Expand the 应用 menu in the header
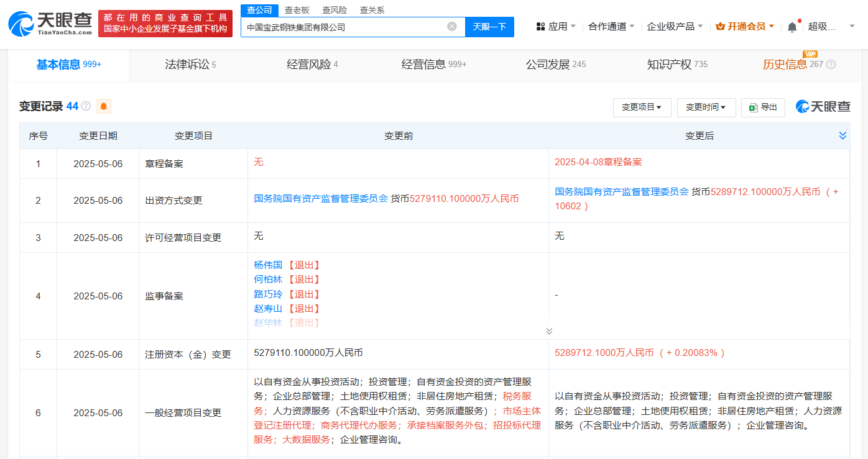Screen dimensions: 868x459 coord(556,27)
